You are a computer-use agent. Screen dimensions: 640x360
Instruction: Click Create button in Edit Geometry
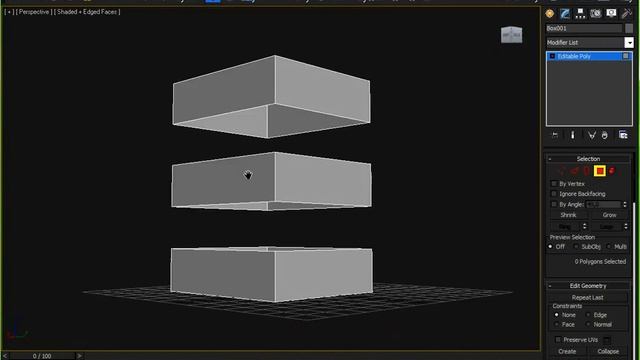point(567,351)
